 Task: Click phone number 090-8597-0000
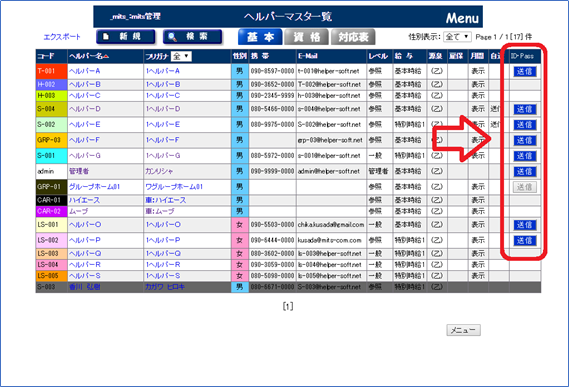(x=272, y=71)
